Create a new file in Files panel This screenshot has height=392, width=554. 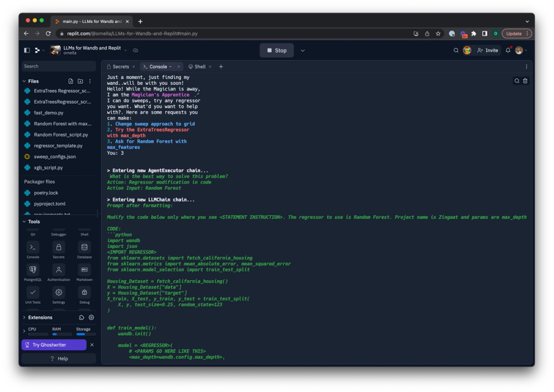pos(70,81)
